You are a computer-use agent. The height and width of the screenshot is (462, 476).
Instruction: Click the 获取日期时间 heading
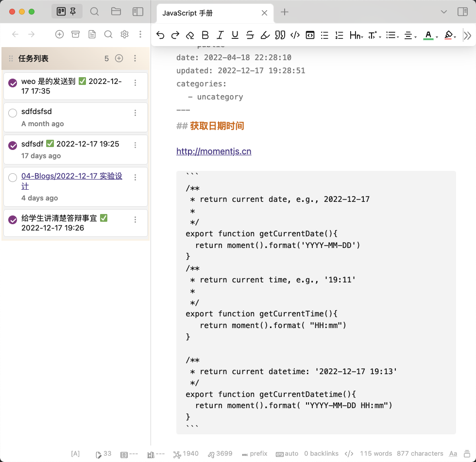pos(217,126)
